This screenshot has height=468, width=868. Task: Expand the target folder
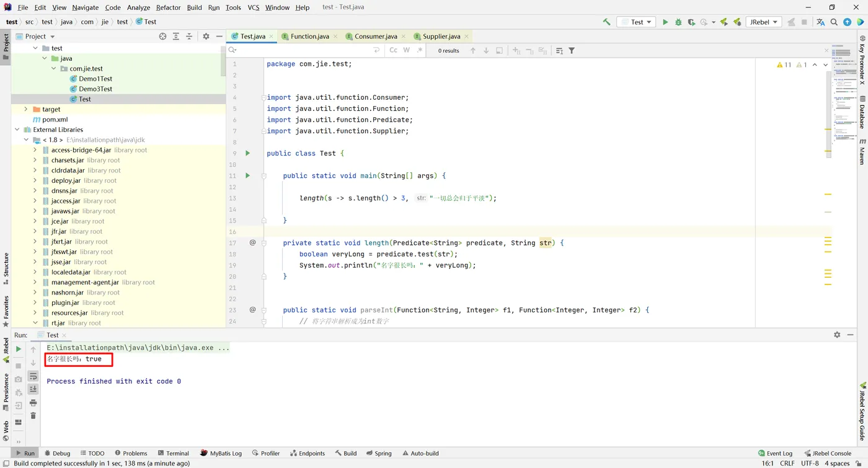[25, 109]
